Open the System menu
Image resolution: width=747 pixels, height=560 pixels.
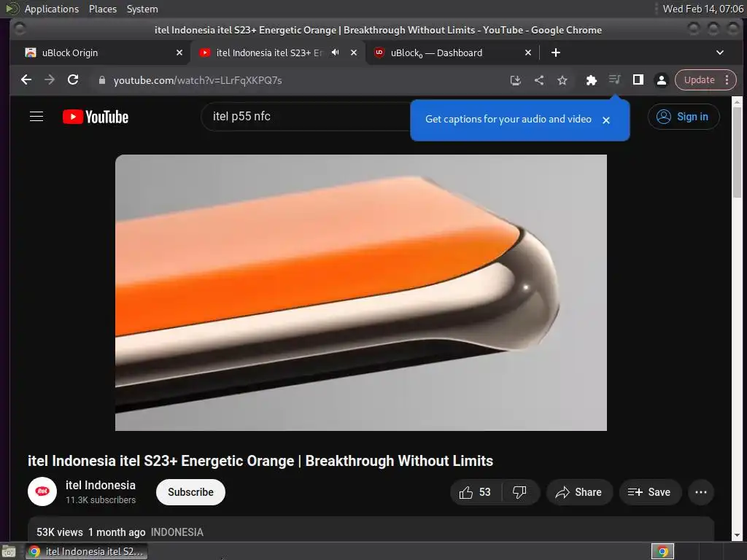coord(142,9)
